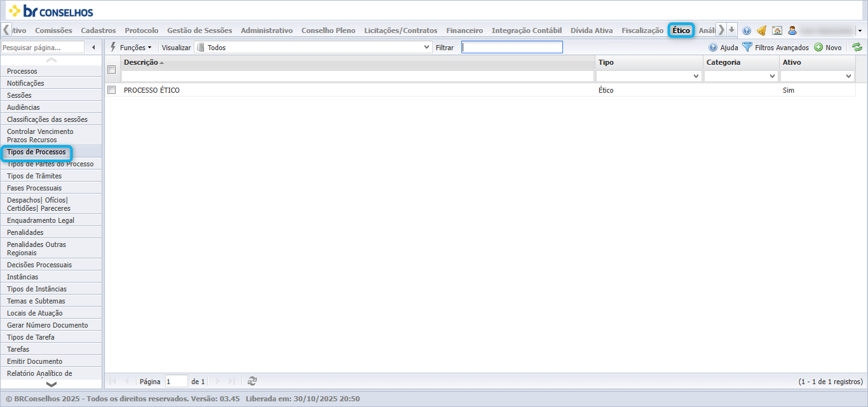
Task: Click the down arrow icon beside the tab scroller
Action: [732, 30]
